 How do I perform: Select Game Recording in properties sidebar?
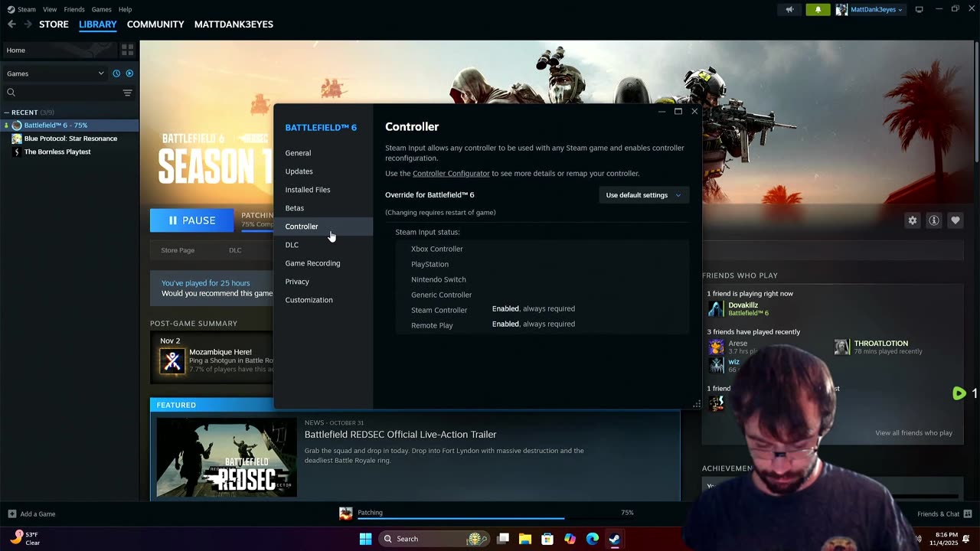coord(323,263)
